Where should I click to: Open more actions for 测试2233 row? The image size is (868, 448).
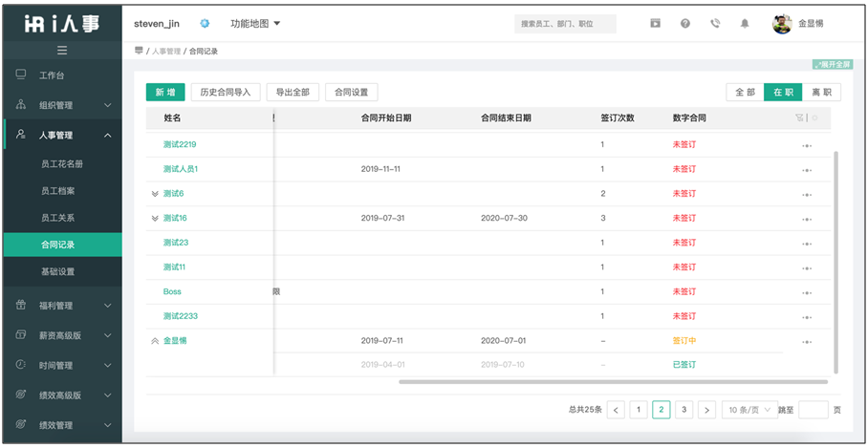point(807,317)
